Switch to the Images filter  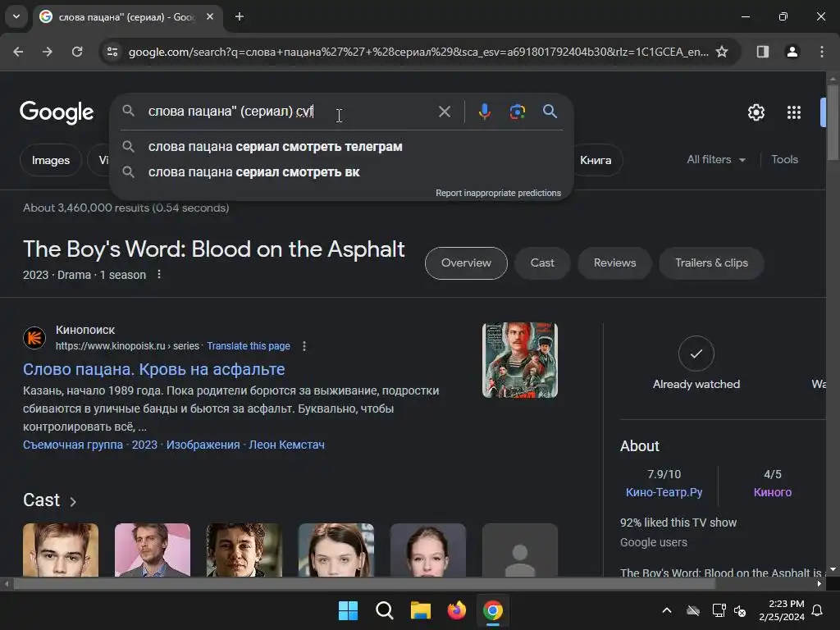coord(51,160)
